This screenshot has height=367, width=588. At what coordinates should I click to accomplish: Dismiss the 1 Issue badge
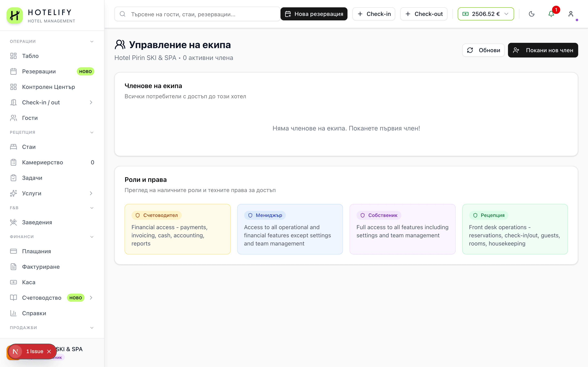49,352
